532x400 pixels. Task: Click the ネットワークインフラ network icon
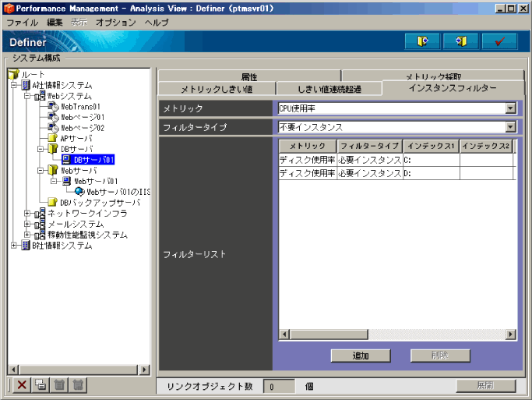pos(40,213)
